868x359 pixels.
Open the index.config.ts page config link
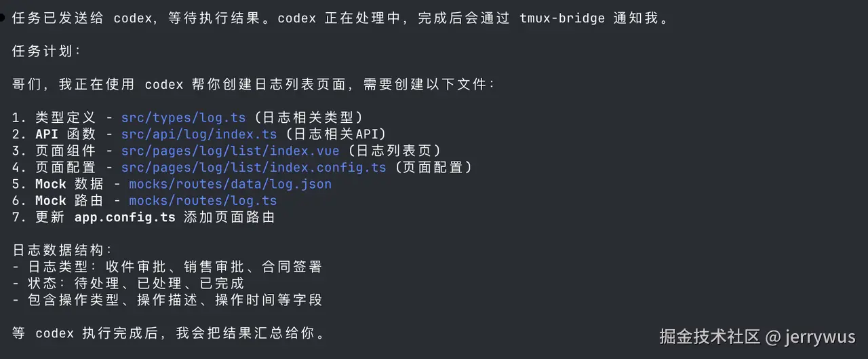[254, 167]
